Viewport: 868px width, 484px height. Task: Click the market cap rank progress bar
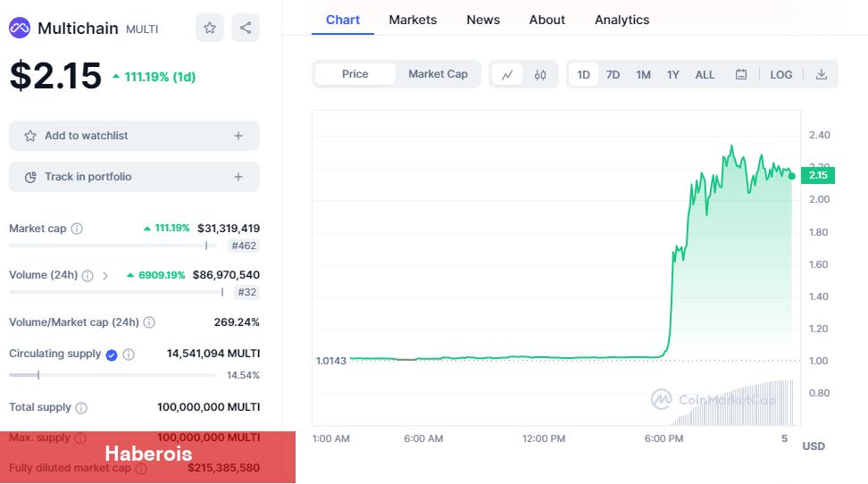click(x=113, y=246)
